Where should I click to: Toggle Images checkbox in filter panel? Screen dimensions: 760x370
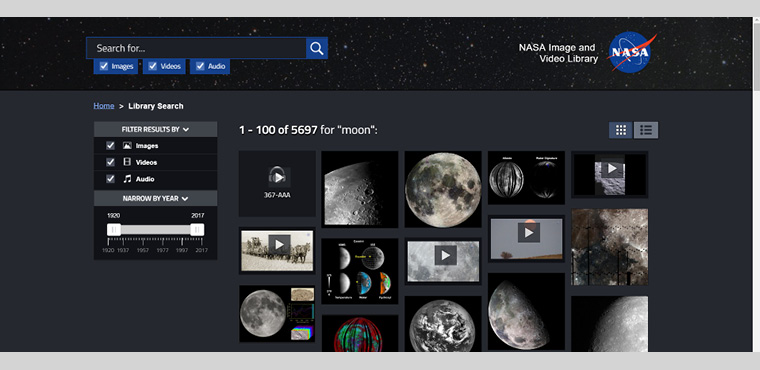(x=111, y=145)
